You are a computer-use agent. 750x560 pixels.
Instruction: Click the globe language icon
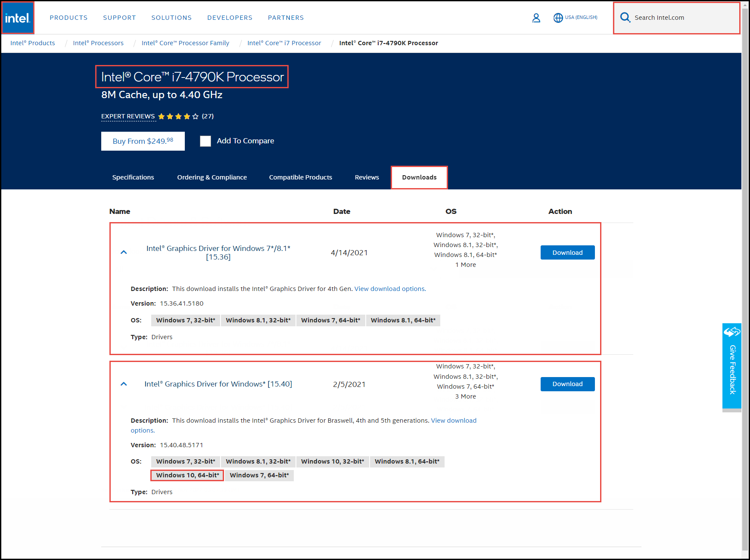coord(558,18)
